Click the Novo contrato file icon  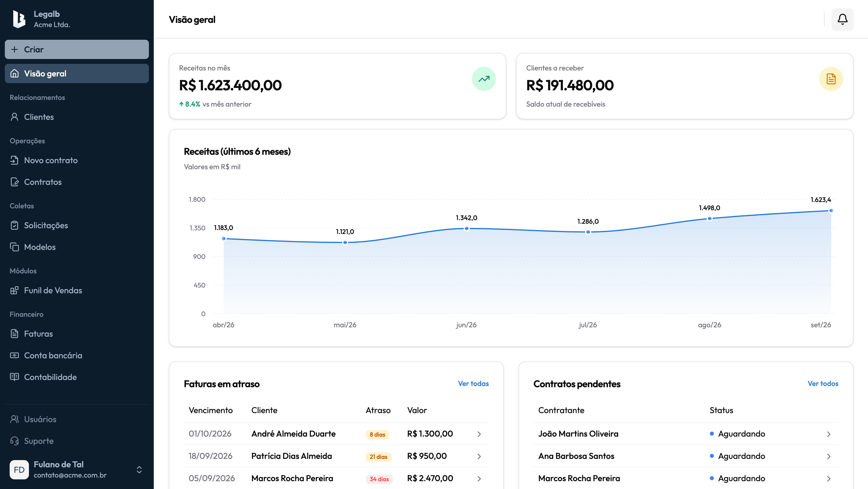tap(14, 160)
